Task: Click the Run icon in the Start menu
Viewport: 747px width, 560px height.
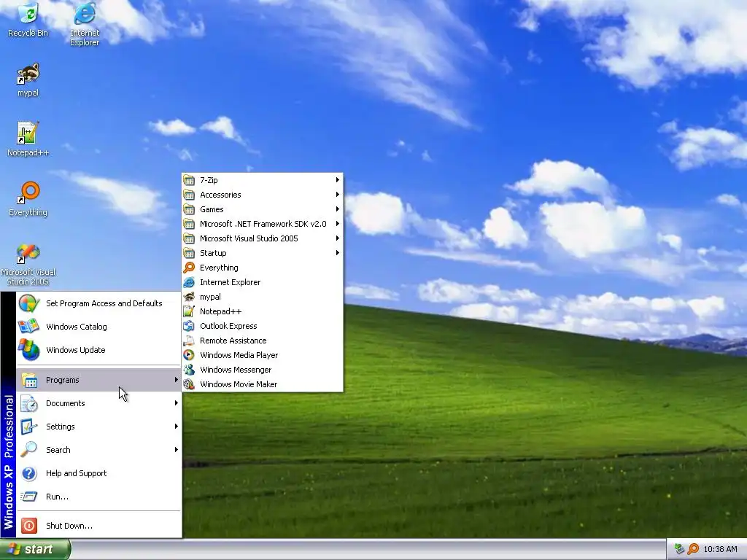Action: click(x=29, y=497)
